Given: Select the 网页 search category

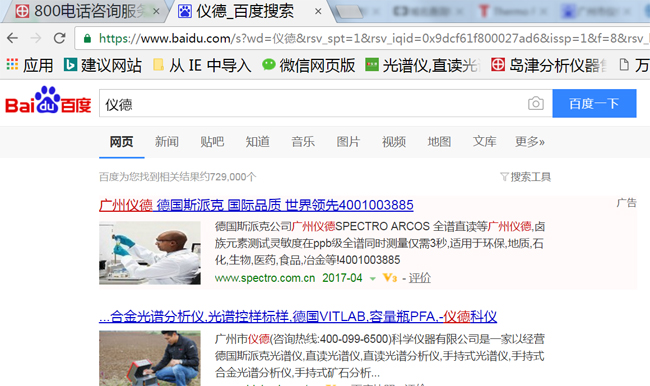Looking at the screenshot, I should (121, 142).
